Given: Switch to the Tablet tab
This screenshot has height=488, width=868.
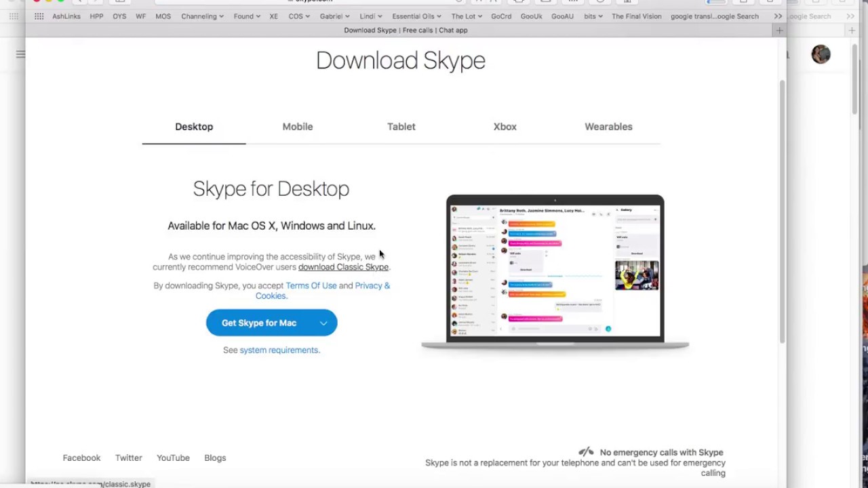Looking at the screenshot, I should pyautogui.click(x=401, y=127).
